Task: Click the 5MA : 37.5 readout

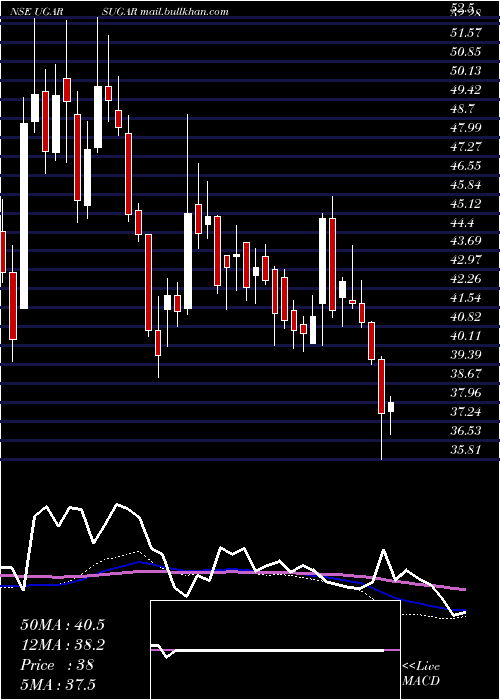Action: click(x=58, y=684)
